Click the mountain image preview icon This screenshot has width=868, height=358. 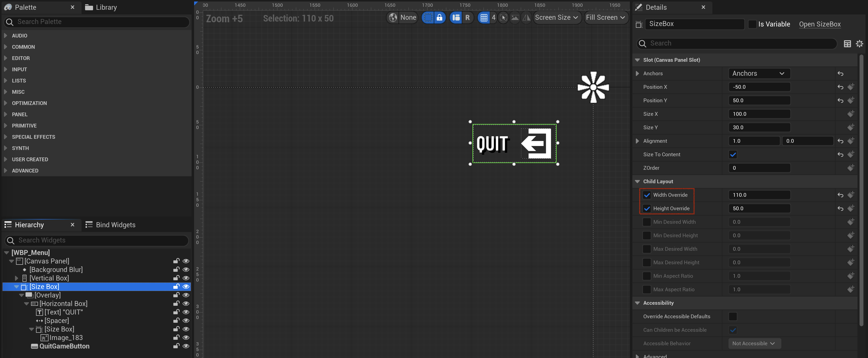(x=515, y=17)
